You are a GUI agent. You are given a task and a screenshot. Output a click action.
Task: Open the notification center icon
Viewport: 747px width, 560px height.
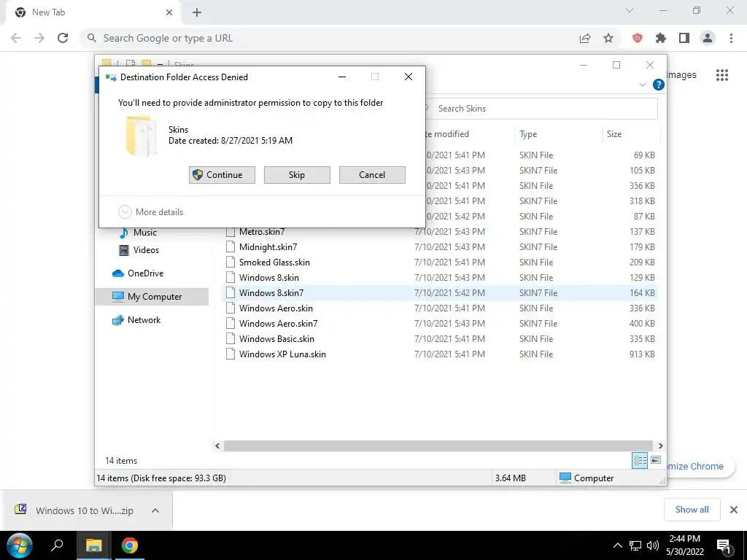pos(724,545)
